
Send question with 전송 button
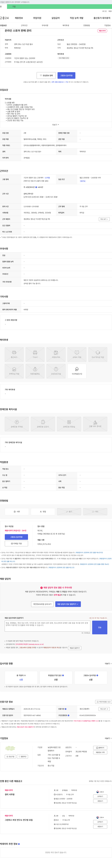100,627
